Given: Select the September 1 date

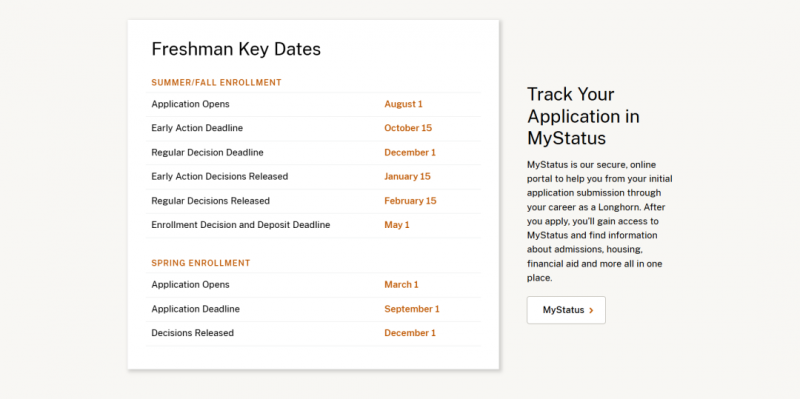Looking at the screenshot, I should (x=412, y=309).
